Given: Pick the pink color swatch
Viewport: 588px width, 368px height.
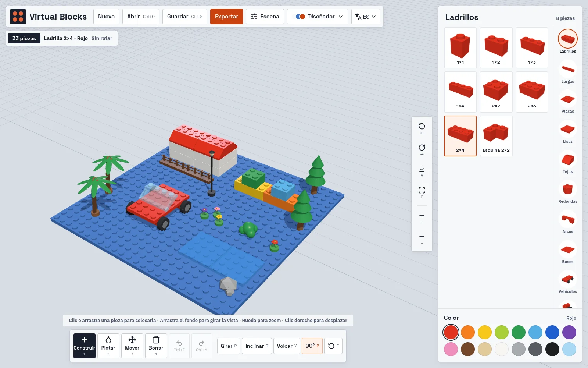Looking at the screenshot, I should [x=451, y=349].
